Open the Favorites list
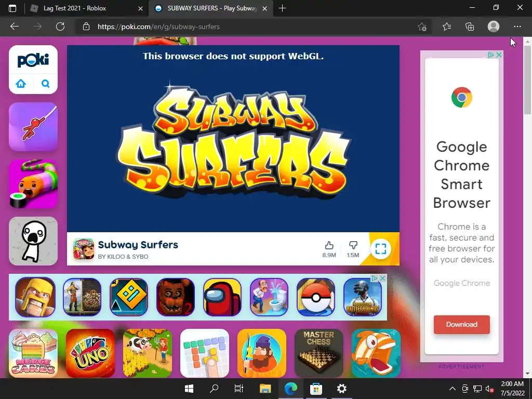532x399 pixels. 447,26
